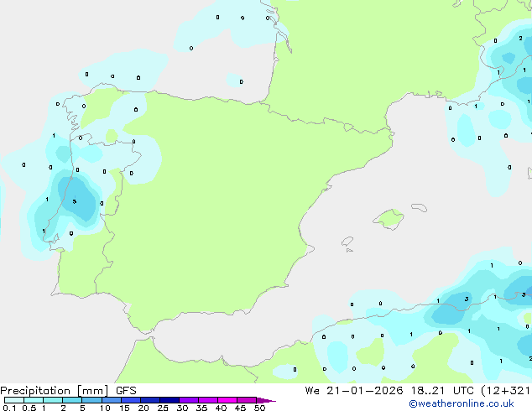Click Ibiza island on the map
Image resolution: width=532 pixels, height=411 pixels.
347,242
